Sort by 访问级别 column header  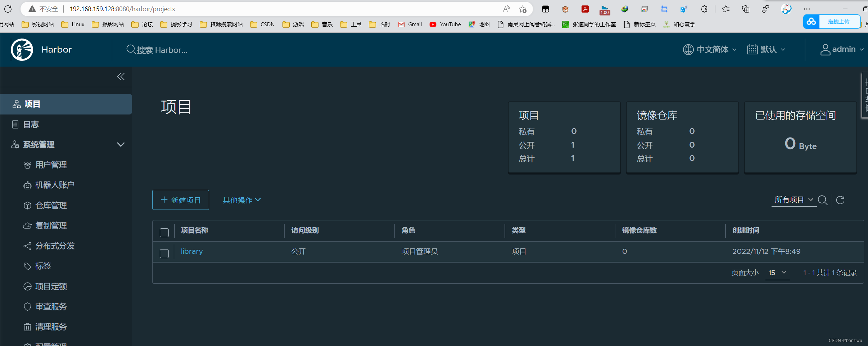point(305,230)
